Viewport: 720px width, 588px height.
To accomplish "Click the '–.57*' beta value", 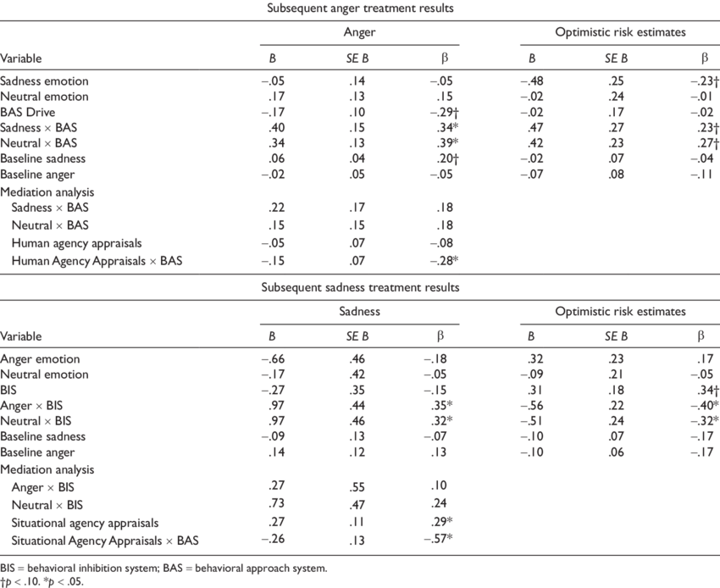I will tap(438, 538).
